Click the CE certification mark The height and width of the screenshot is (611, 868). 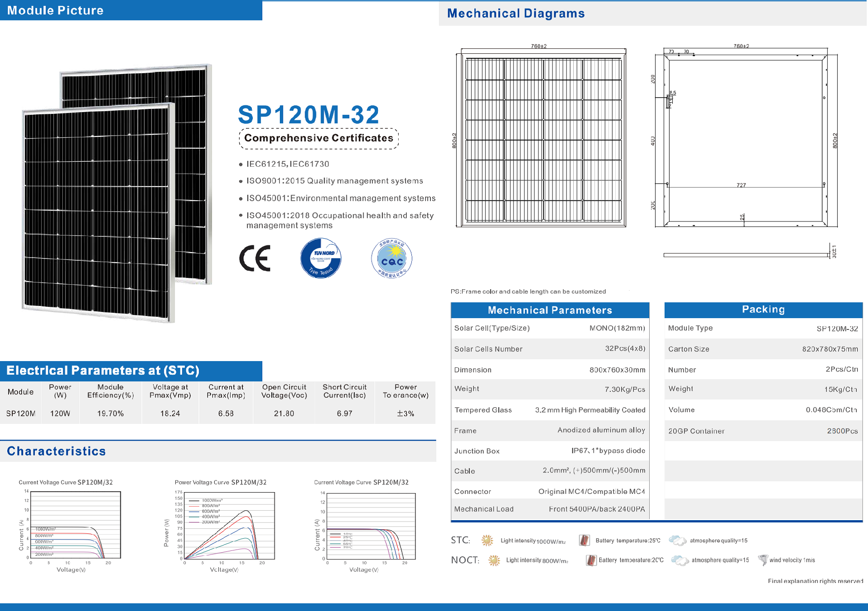click(255, 258)
